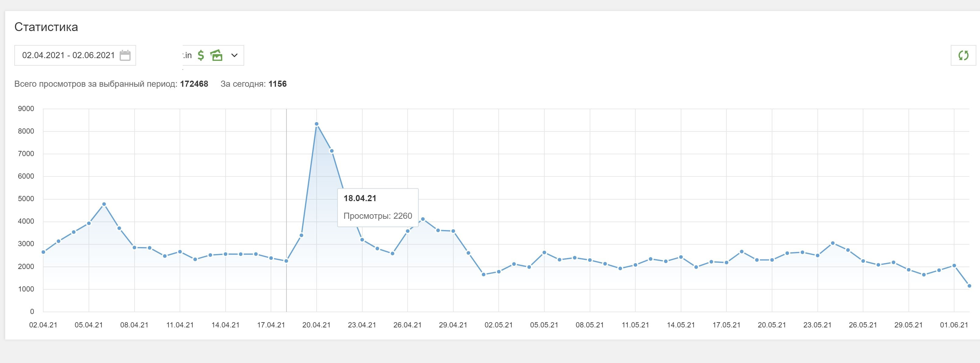Click the green refresh statistics icon
The width and height of the screenshot is (980, 363).
click(x=963, y=55)
